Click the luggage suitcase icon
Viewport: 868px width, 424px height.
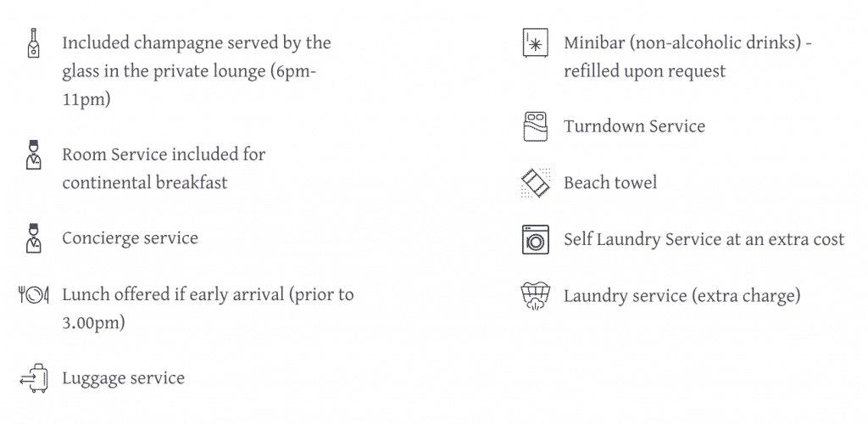click(x=34, y=378)
